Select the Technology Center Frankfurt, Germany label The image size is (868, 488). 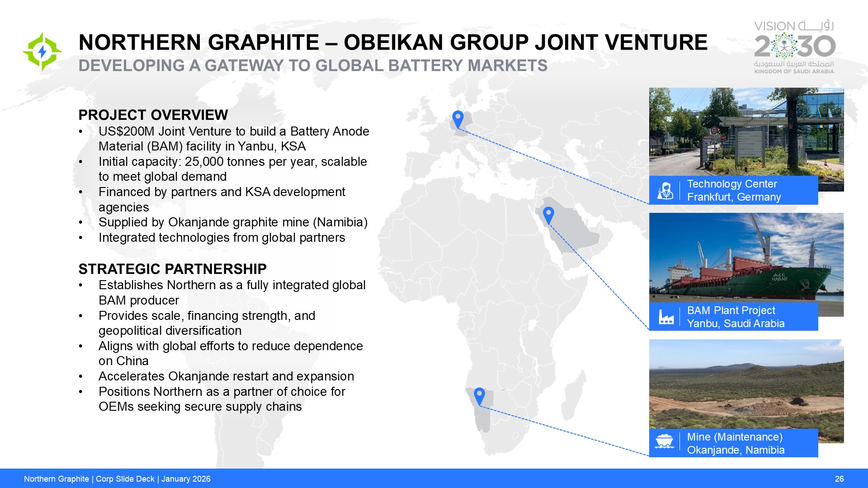click(x=734, y=190)
